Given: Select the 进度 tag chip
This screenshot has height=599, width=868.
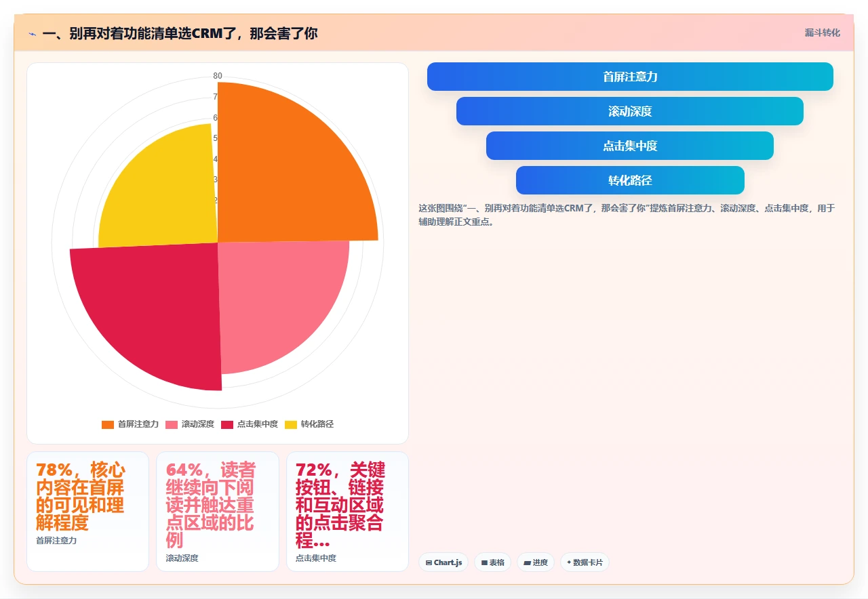Looking at the screenshot, I should coord(536,562).
